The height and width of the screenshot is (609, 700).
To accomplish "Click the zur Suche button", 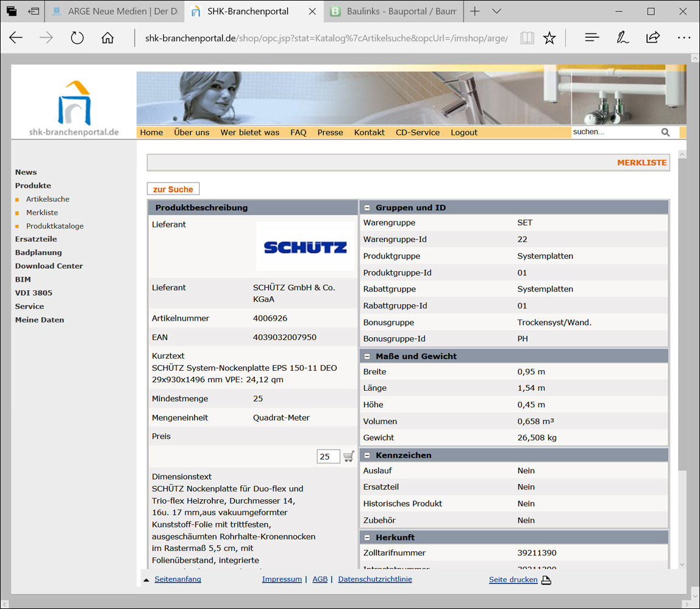I will (173, 189).
